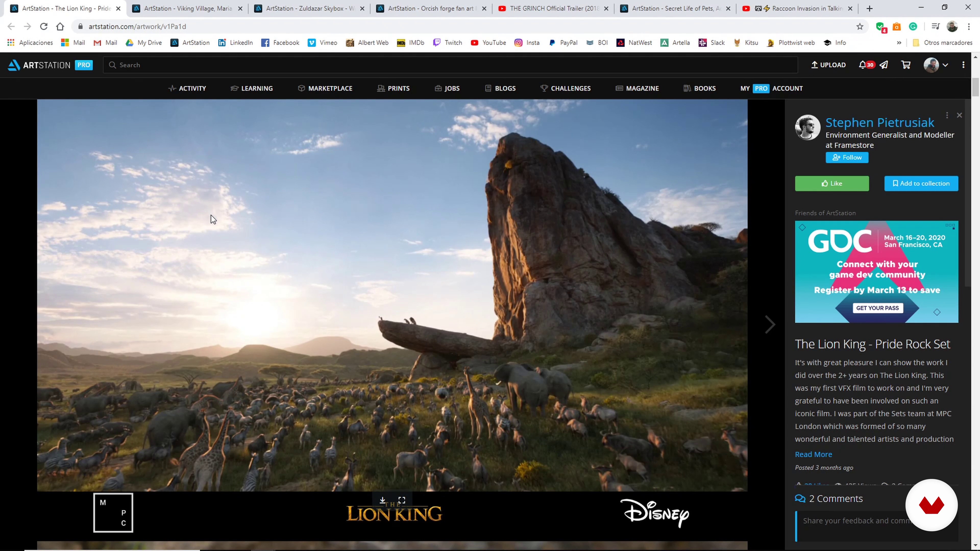Image resolution: width=980 pixels, height=551 pixels.
Task: Open the IMDb bookmark
Action: [410, 43]
